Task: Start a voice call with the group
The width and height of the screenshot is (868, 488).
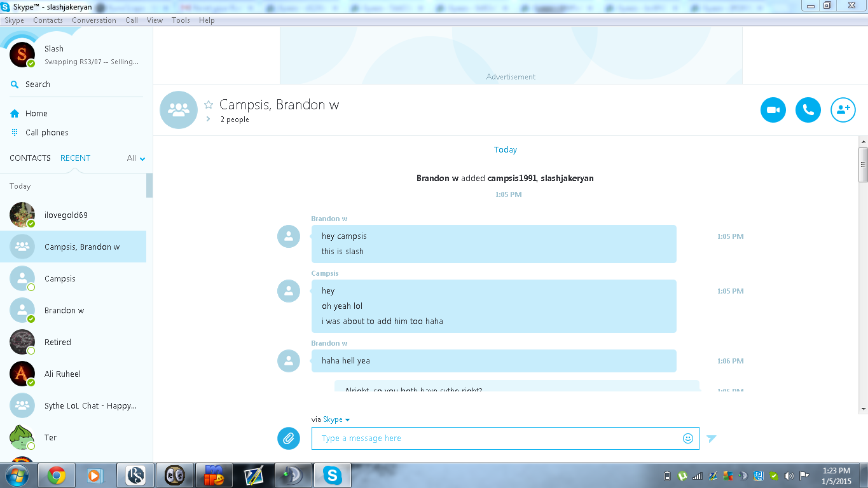Action: pyautogui.click(x=808, y=110)
